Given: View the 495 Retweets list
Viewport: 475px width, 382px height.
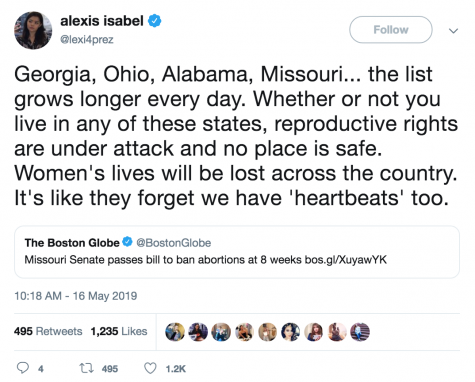Looking at the screenshot, I should 48,331.
